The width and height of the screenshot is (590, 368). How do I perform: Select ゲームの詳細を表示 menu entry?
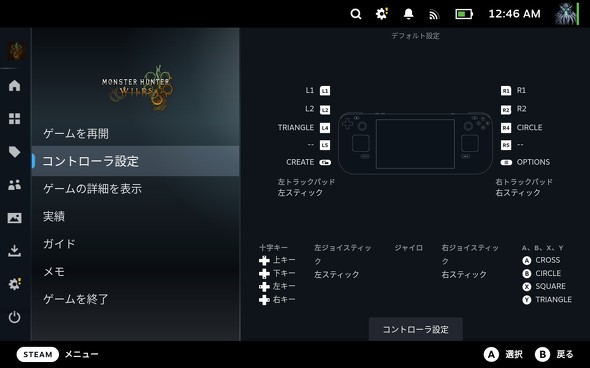coord(135,189)
